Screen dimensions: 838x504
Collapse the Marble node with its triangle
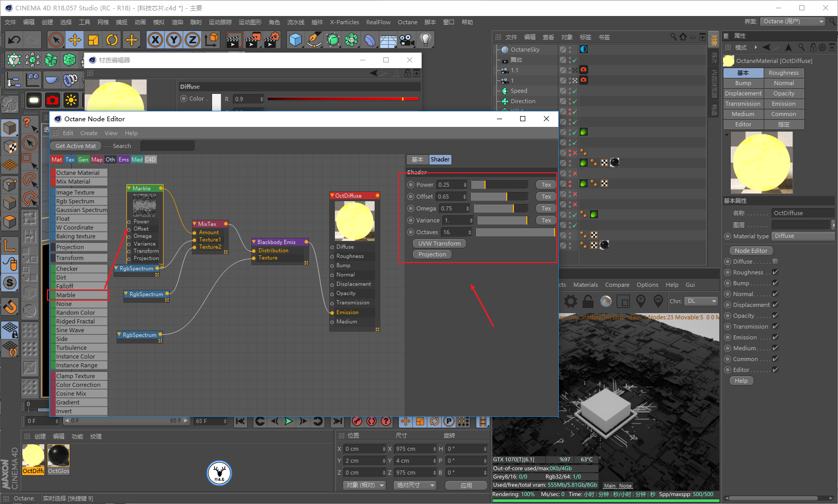130,188
